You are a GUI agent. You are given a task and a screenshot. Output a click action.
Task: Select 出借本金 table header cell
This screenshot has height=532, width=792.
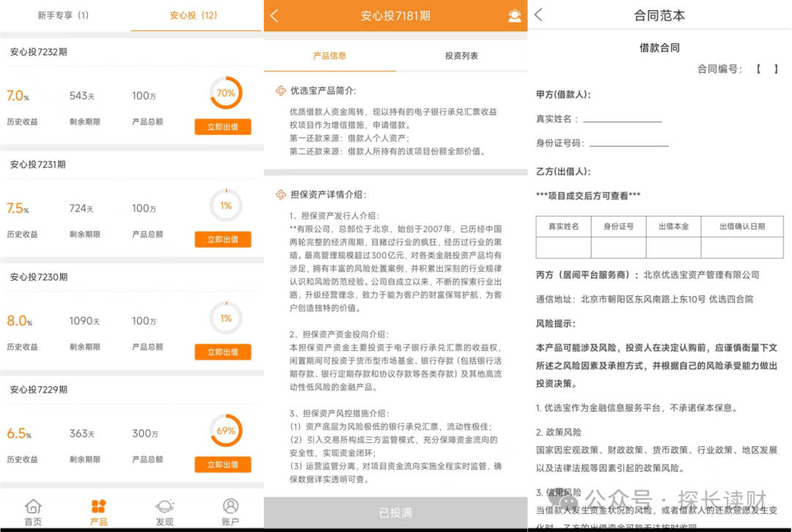tap(674, 226)
